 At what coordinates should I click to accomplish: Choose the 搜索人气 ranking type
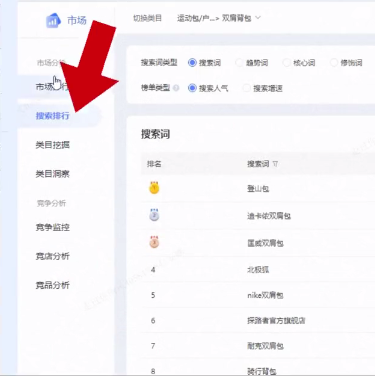pyautogui.click(x=192, y=88)
